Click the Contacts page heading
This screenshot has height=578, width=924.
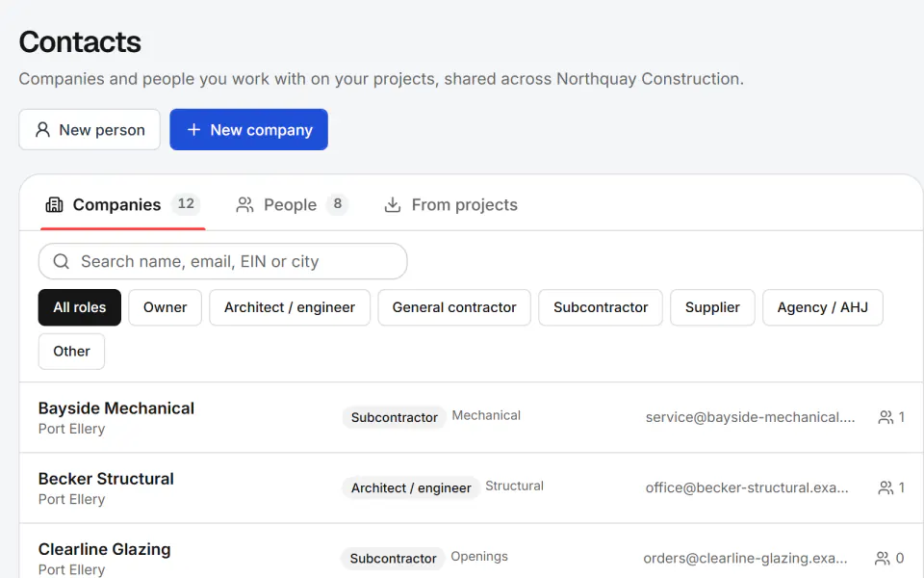[80, 41]
